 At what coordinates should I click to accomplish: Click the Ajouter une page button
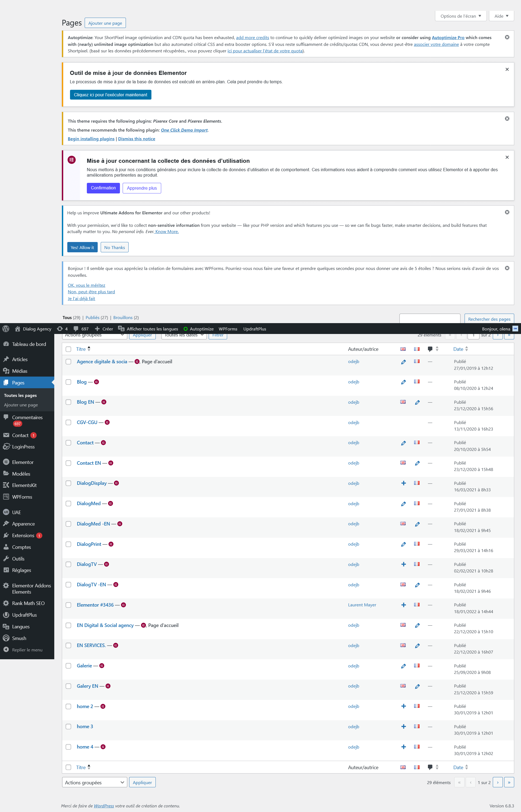105,23
